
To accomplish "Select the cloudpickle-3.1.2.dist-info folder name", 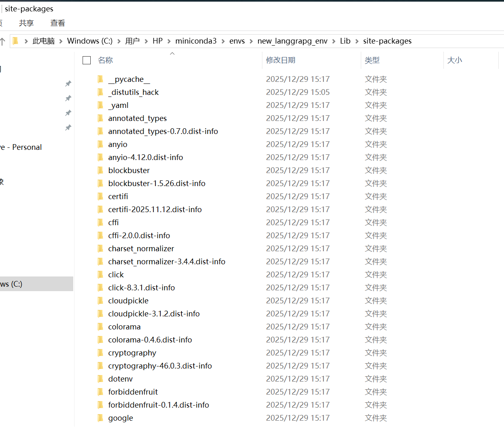I will pos(154,314).
